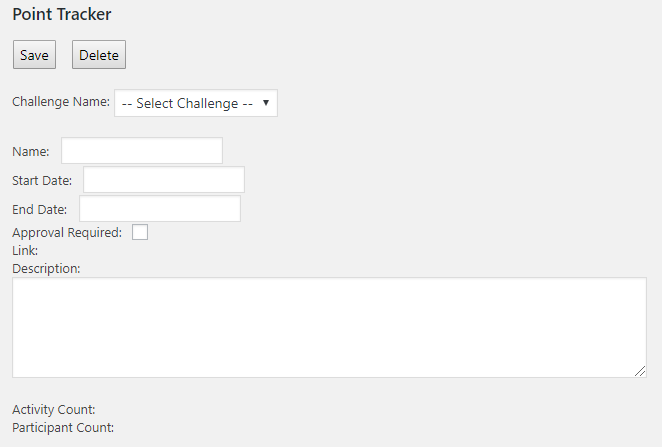This screenshot has height=447, width=662.
Task: Click the Activity Count text
Action: (x=54, y=409)
